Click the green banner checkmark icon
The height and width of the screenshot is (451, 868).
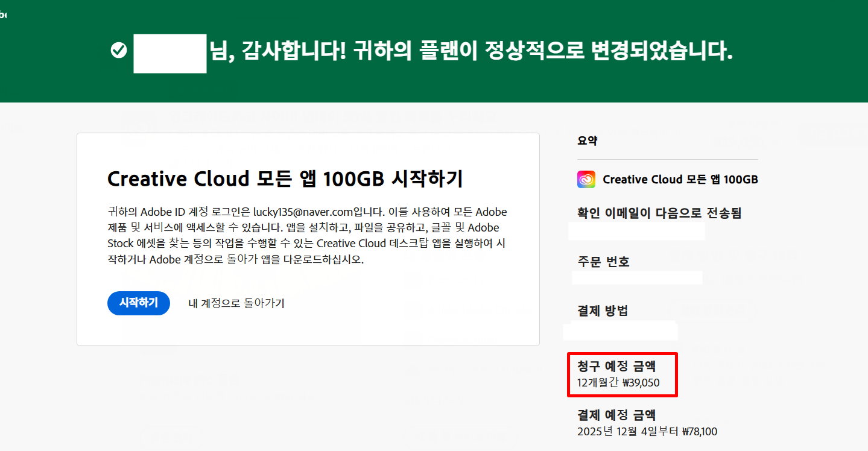pos(119,51)
